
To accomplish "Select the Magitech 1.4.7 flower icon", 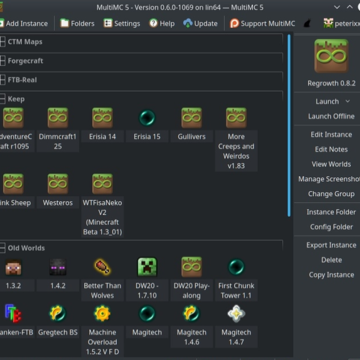I will click(x=236, y=313).
